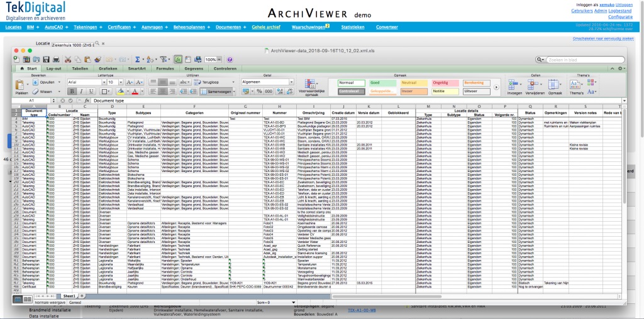The height and width of the screenshot is (319, 644).
Task: Click the Zoeken in blad search field
Action: tap(584, 60)
